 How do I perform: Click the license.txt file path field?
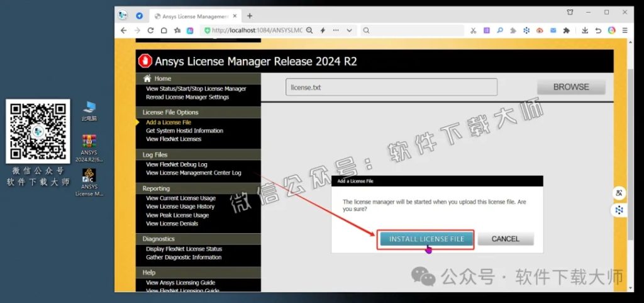point(391,87)
